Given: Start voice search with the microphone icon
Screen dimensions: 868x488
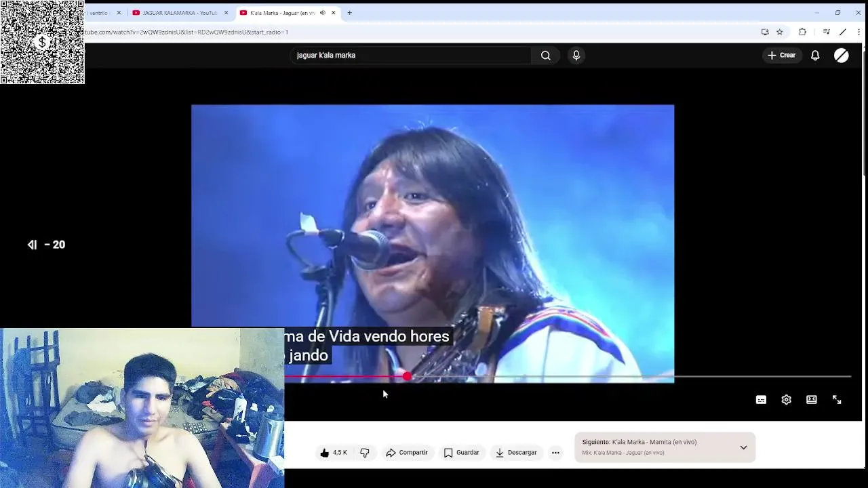Looking at the screenshot, I should coord(576,56).
